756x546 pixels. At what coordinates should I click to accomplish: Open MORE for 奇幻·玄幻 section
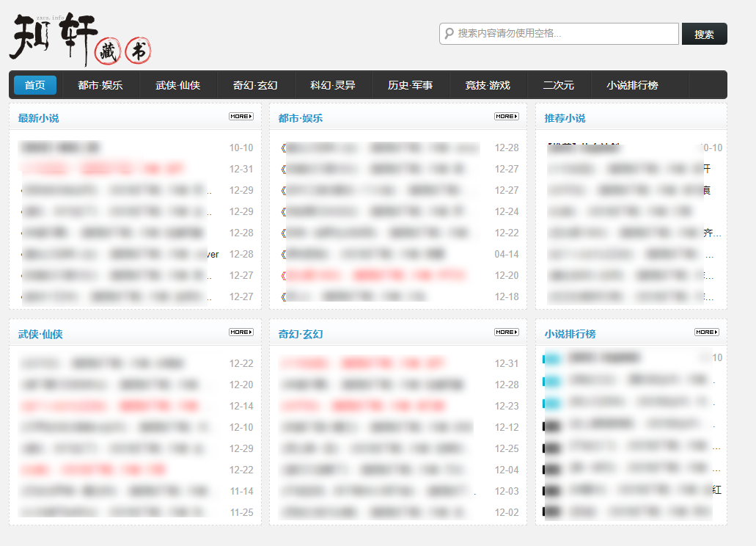point(506,332)
